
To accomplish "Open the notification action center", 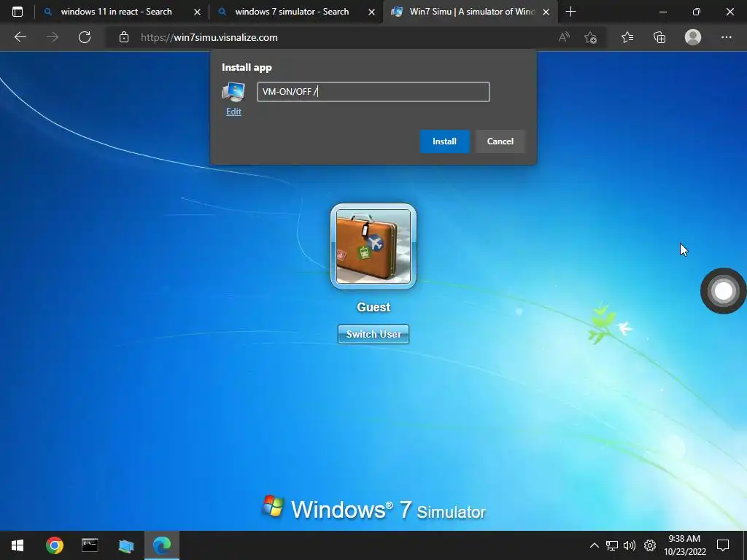I will (x=723, y=545).
